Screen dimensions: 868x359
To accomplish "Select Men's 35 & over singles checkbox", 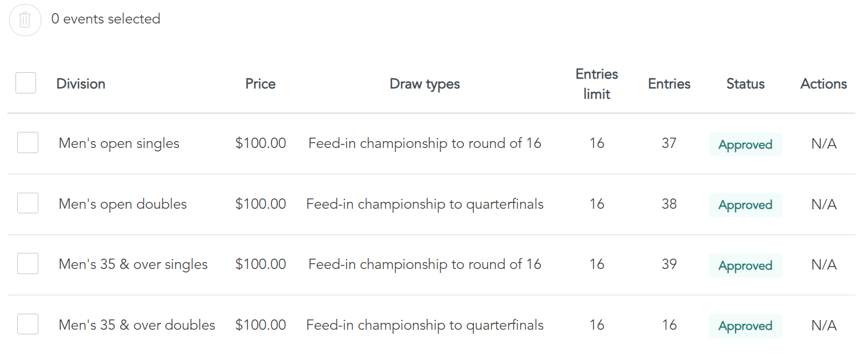I will coord(28,264).
